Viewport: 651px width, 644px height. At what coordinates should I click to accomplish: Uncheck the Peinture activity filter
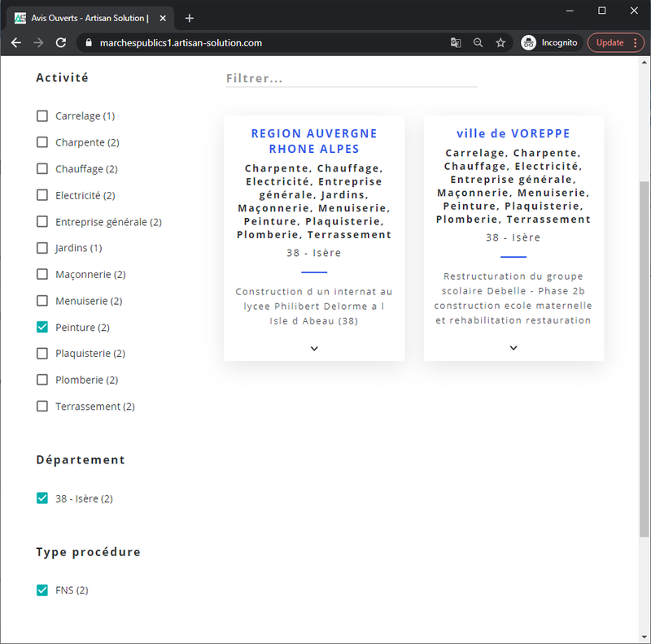(42, 327)
